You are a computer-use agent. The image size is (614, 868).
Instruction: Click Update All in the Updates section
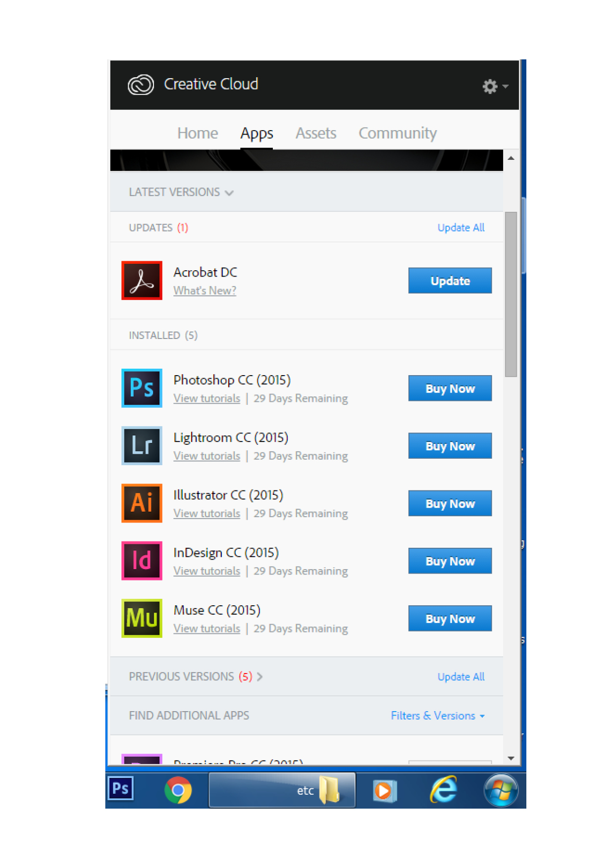coord(461,228)
